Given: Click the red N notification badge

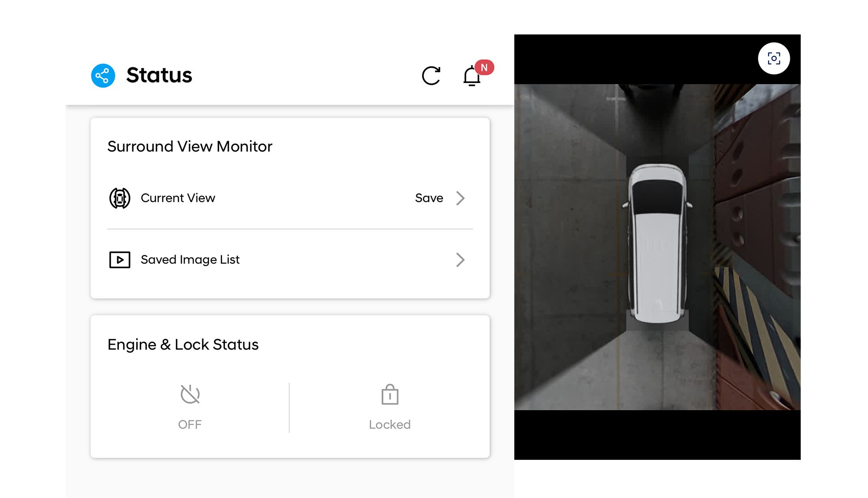Looking at the screenshot, I should pyautogui.click(x=484, y=67).
